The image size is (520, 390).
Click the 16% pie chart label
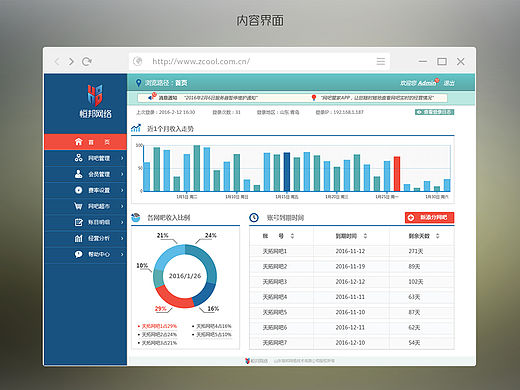pos(213,309)
